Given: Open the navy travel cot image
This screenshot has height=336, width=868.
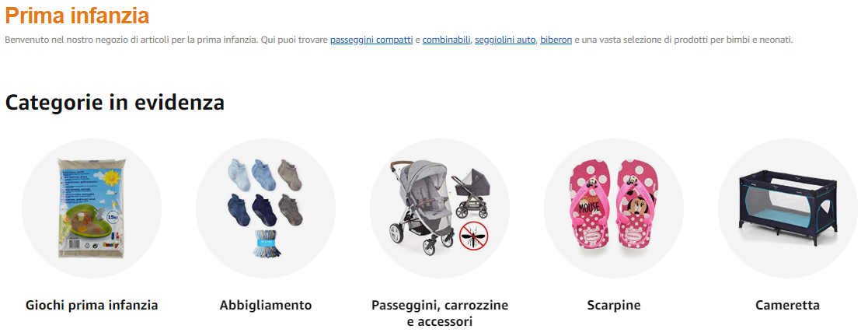Looking at the screenshot, I should coord(787,208).
